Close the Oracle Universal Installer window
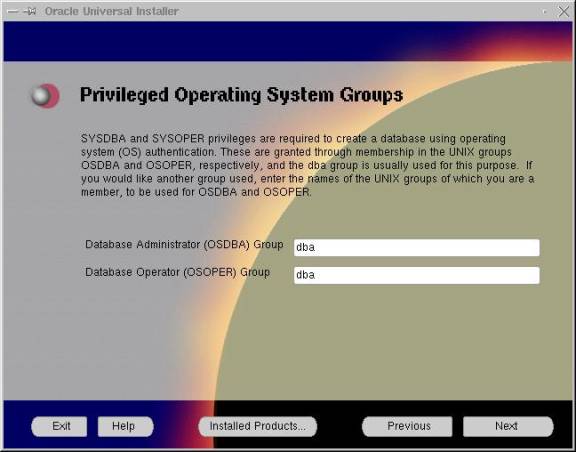Image resolution: width=576 pixels, height=452 pixels. click(x=564, y=11)
